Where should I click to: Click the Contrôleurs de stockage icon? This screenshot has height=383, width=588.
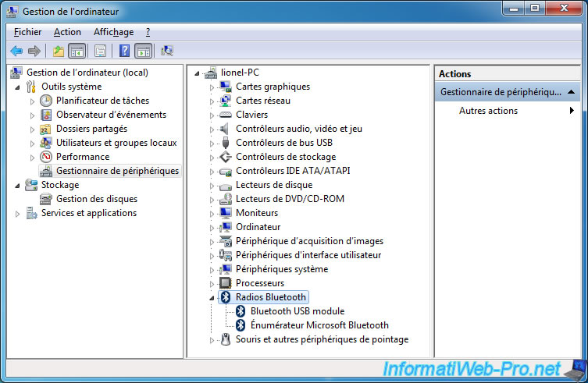226,157
